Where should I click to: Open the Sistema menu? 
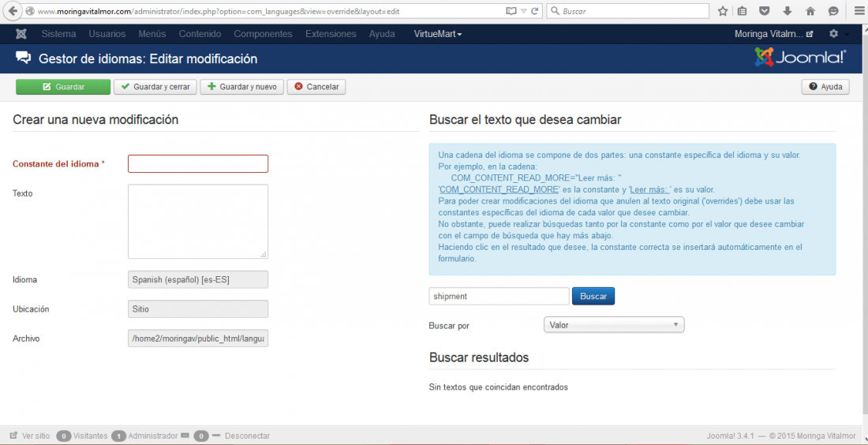coord(58,34)
